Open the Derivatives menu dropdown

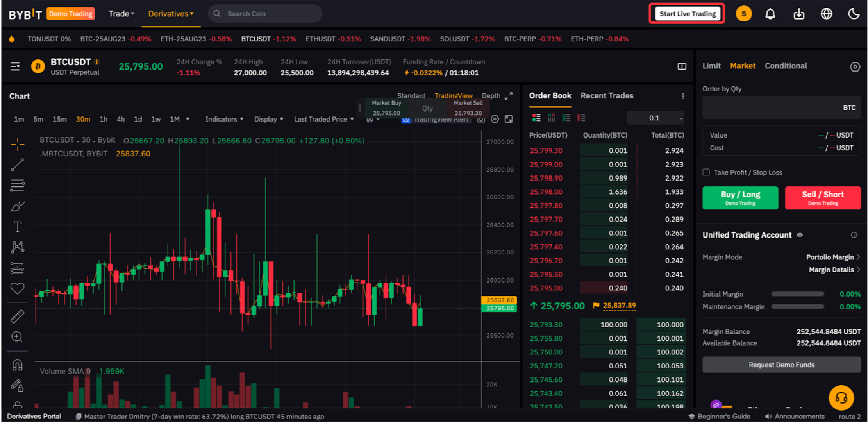(x=171, y=14)
